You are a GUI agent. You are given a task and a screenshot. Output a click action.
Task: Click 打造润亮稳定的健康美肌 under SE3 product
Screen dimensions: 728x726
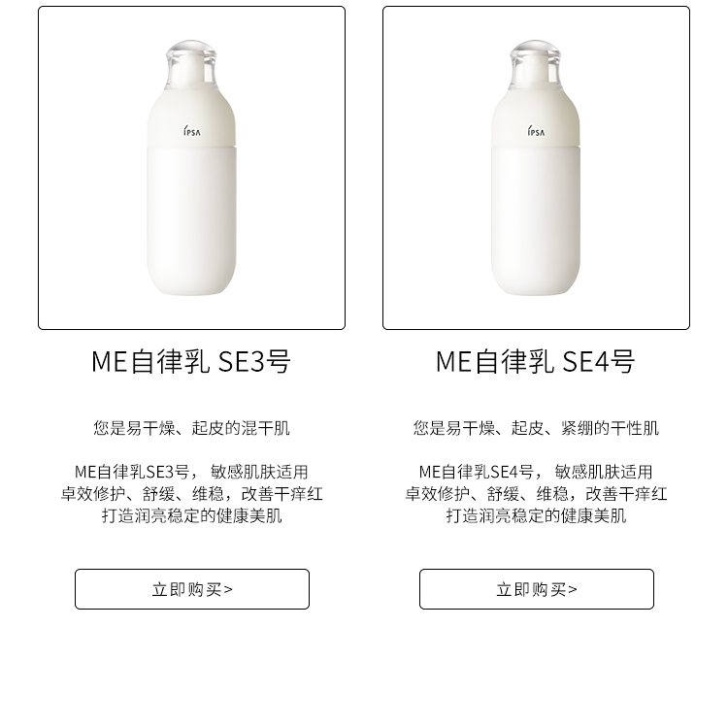[191, 515]
